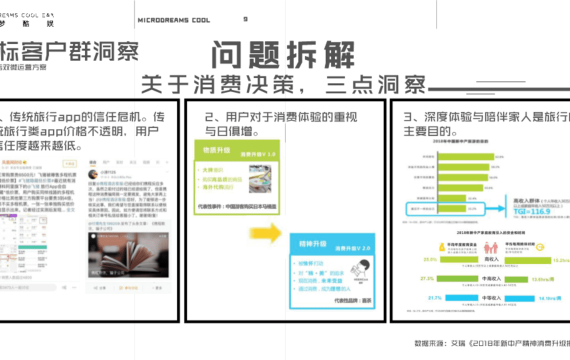Click the yellow clock icon in chart

point(540,247)
